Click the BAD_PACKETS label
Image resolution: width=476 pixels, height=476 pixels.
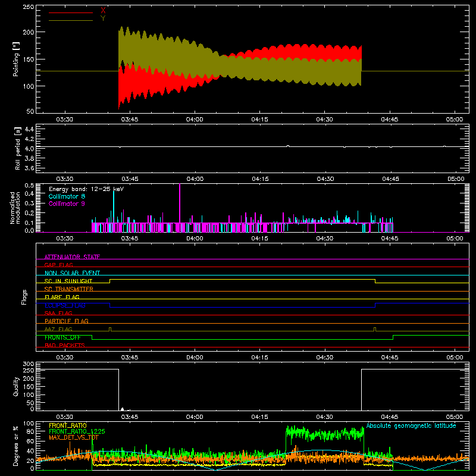[x=65, y=345]
